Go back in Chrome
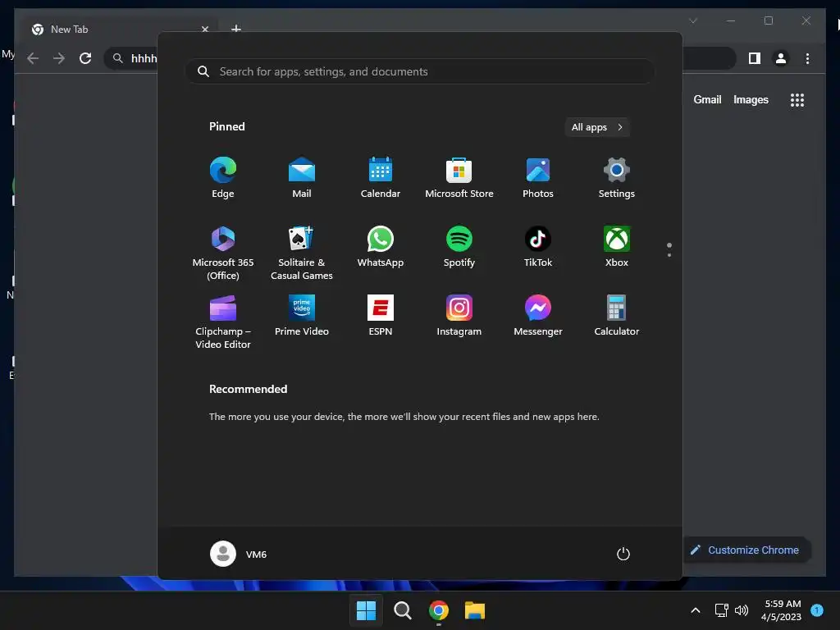Image resolution: width=840 pixels, height=630 pixels. (33, 58)
